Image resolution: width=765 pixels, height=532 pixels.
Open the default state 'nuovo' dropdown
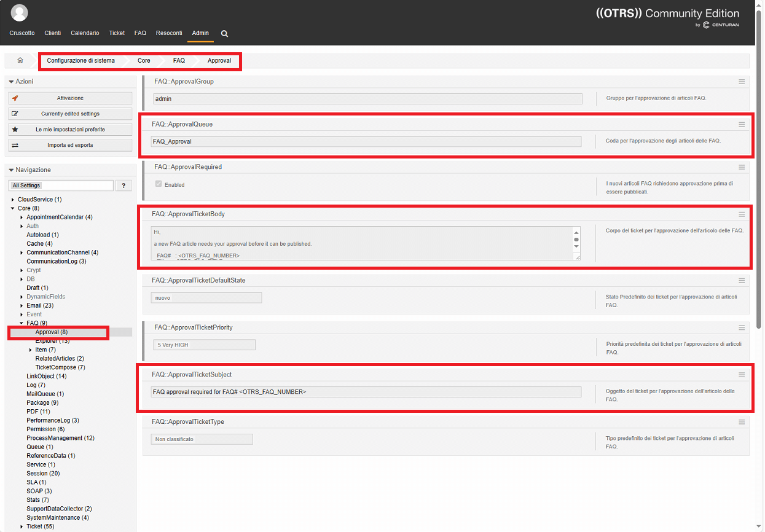pos(206,298)
